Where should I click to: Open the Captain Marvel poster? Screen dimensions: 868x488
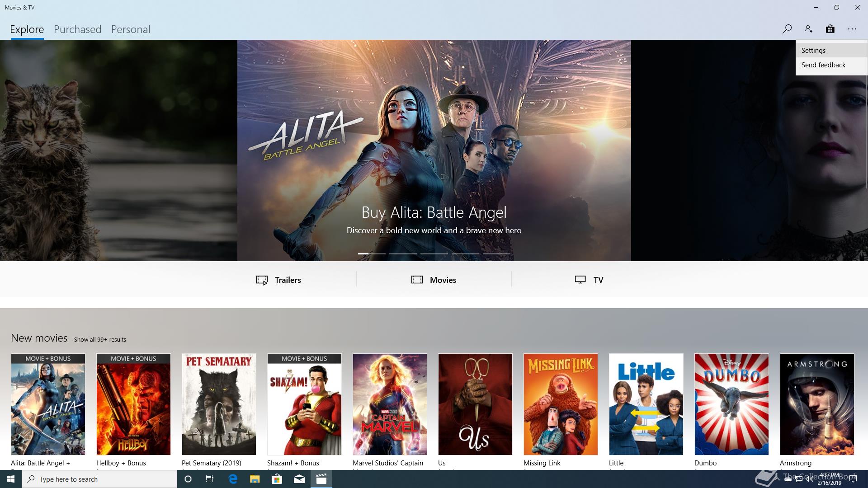pos(390,404)
